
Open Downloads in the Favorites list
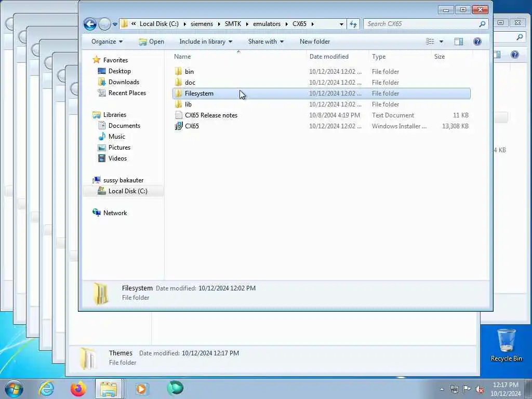pyautogui.click(x=124, y=82)
